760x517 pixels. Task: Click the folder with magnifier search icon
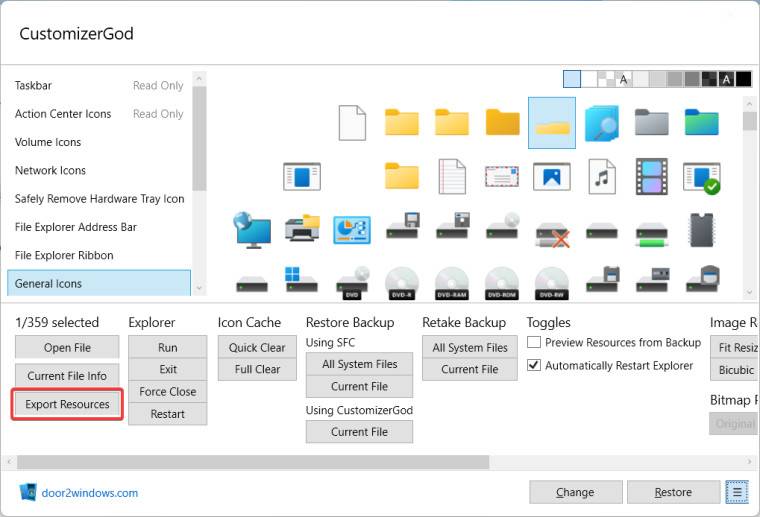click(x=602, y=123)
